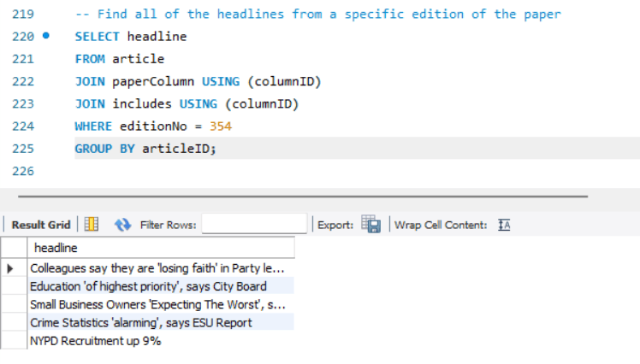
Task: Select the Result Grid label
Action: (41, 225)
